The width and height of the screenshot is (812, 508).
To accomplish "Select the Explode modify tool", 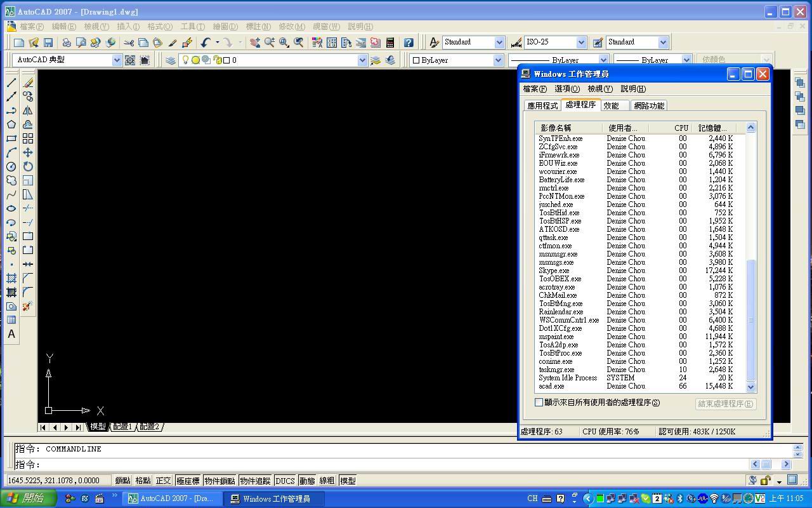I will (x=28, y=306).
